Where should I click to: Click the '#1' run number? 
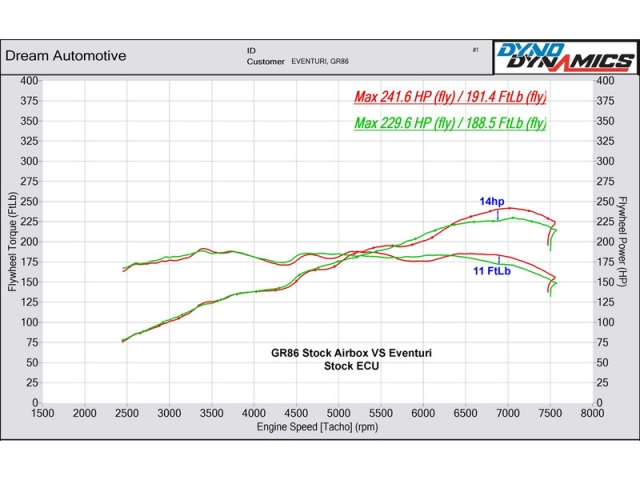[x=476, y=50]
